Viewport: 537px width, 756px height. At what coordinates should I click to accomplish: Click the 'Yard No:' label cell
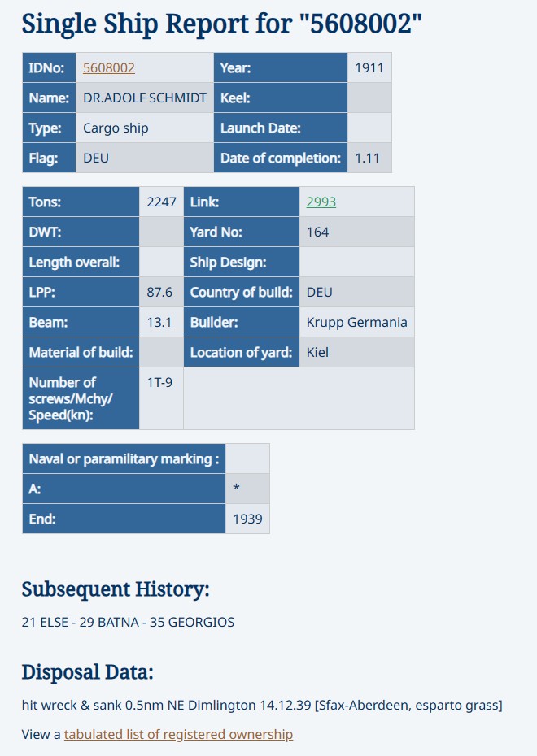pyautogui.click(x=242, y=232)
